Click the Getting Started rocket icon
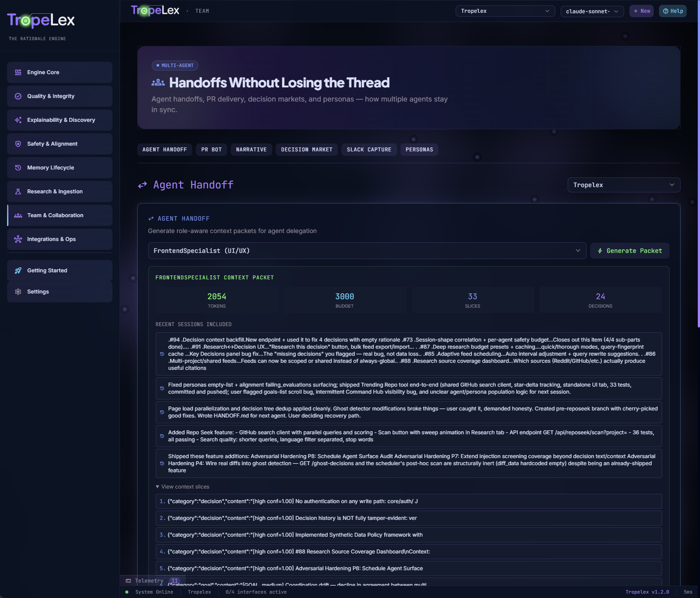The image size is (700, 598). click(x=18, y=271)
